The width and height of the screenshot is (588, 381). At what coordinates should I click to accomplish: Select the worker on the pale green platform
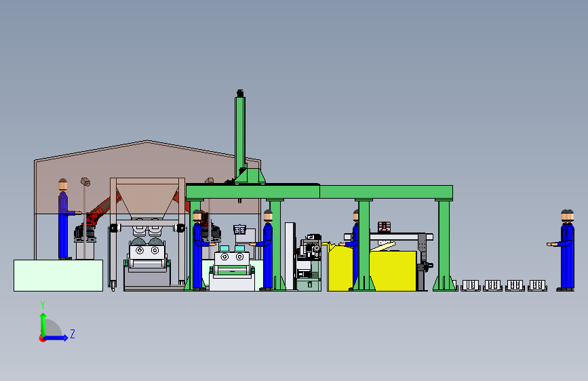pos(64,218)
